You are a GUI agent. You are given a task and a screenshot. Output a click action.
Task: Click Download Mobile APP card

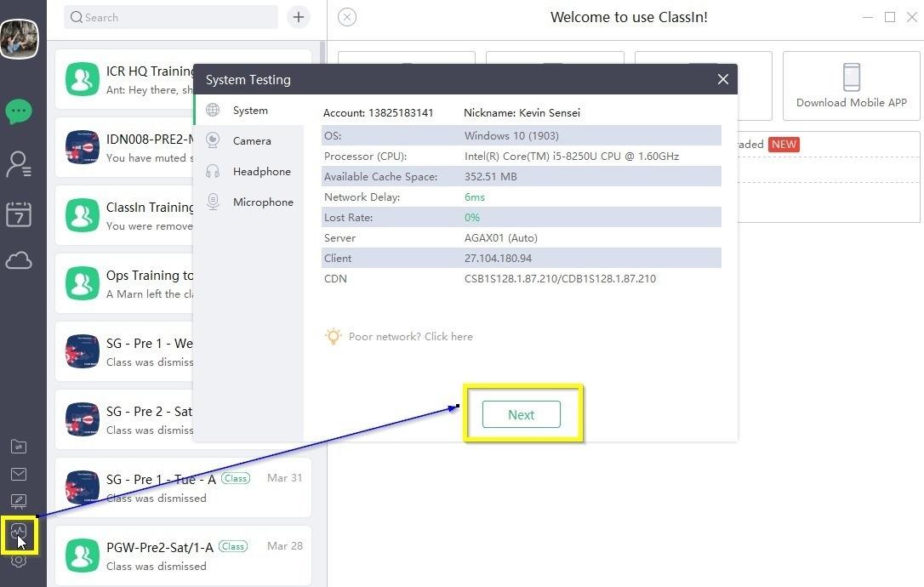(851, 86)
